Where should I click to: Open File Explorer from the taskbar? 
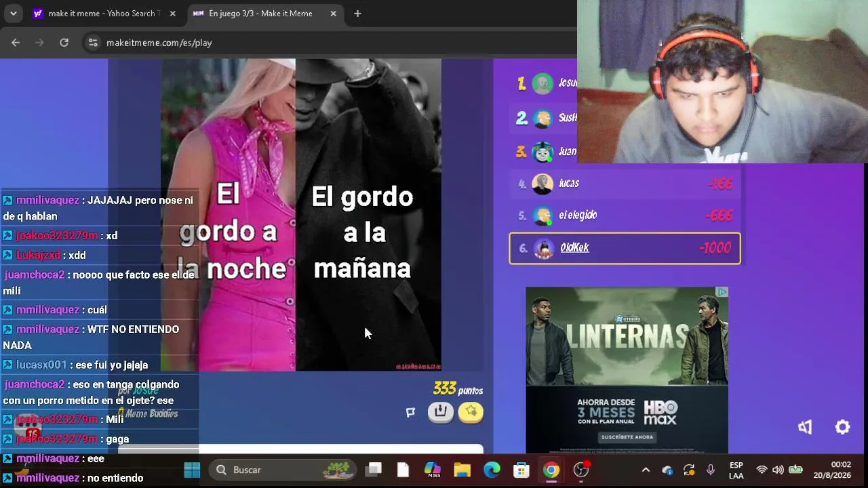click(462, 470)
